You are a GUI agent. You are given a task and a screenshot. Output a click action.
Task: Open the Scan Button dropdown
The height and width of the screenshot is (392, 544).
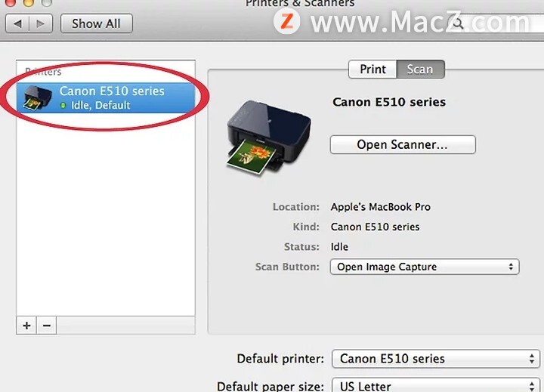click(x=425, y=267)
